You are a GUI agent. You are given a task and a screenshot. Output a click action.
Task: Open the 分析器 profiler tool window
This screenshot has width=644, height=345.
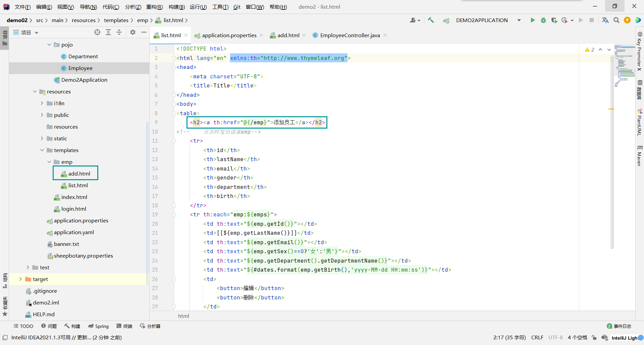[150, 326]
